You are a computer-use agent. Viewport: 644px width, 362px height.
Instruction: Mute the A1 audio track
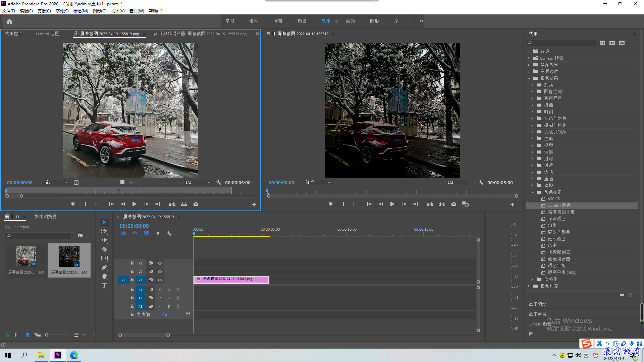pos(160,290)
